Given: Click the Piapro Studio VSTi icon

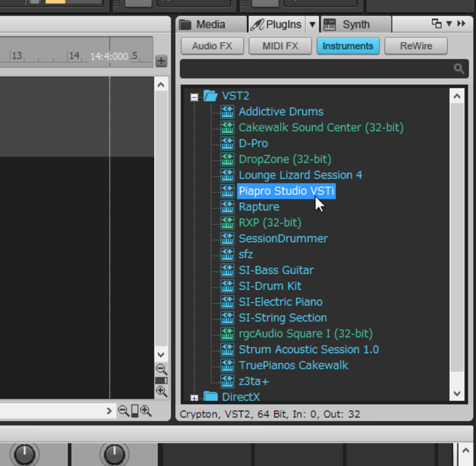Looking at the screenshot, I should [x=227, y=191].
